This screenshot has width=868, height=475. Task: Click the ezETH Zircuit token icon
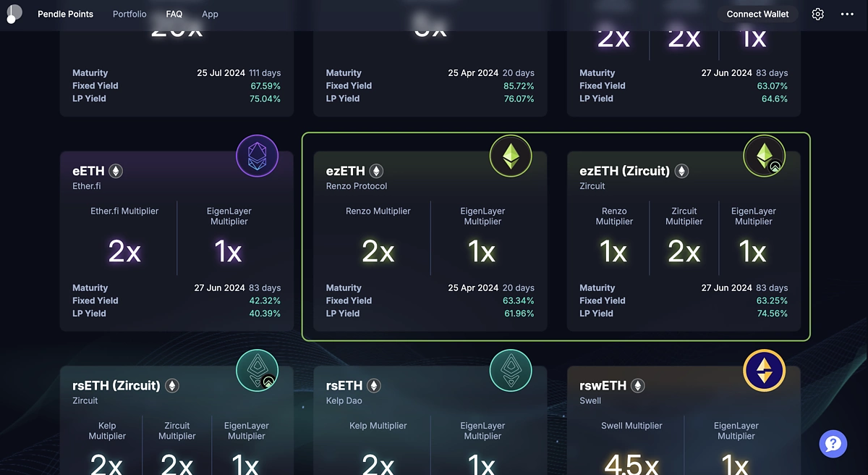765,156
